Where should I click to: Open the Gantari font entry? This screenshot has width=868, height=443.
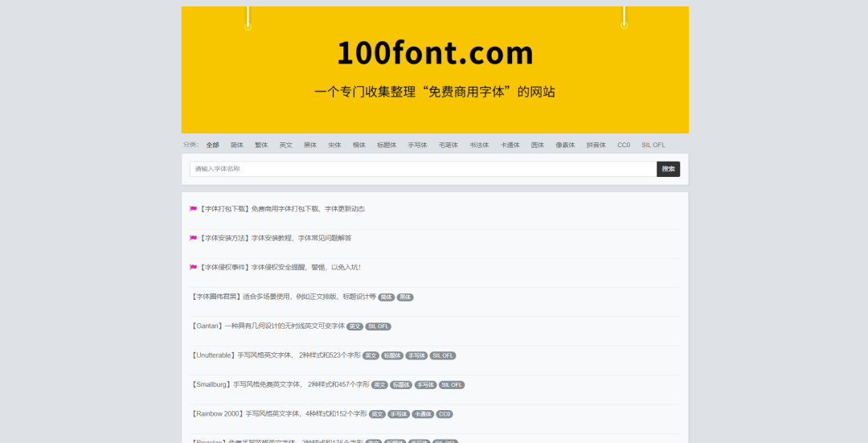pos(268,326)
